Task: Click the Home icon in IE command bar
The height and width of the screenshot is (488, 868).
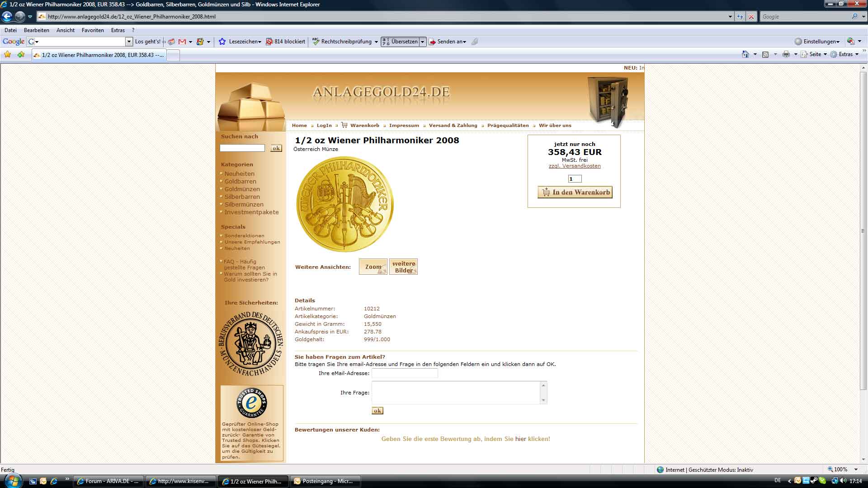Action: tap(745, 54)
